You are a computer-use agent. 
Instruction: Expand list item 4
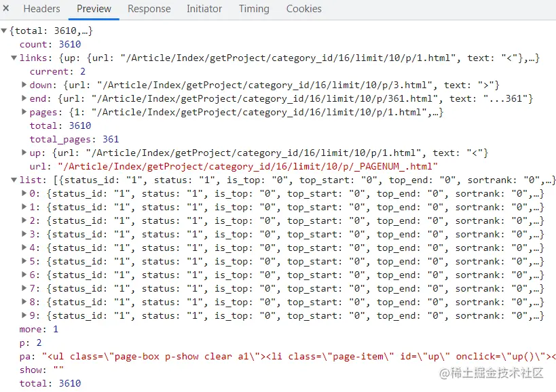tap(24, 248)
